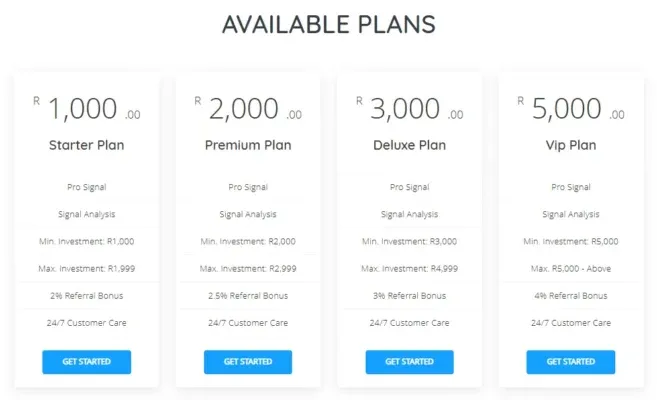Image resolution: width=657 pixels, height=400 pixels.
Task: Click Max. Investment: R4,999 row
Action: coord(409,268)
